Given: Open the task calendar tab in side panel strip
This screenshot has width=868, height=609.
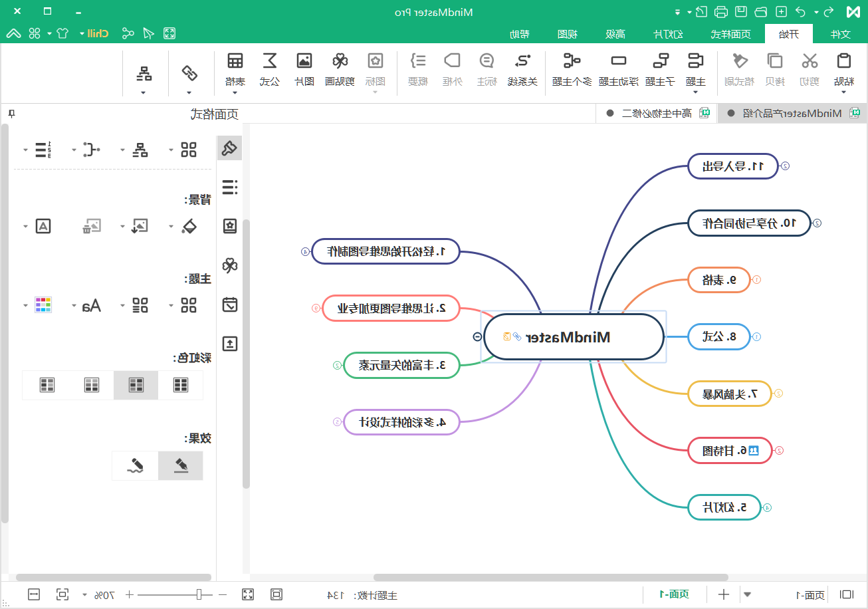Looking at the screenshot, I should (x=230, y=304).
